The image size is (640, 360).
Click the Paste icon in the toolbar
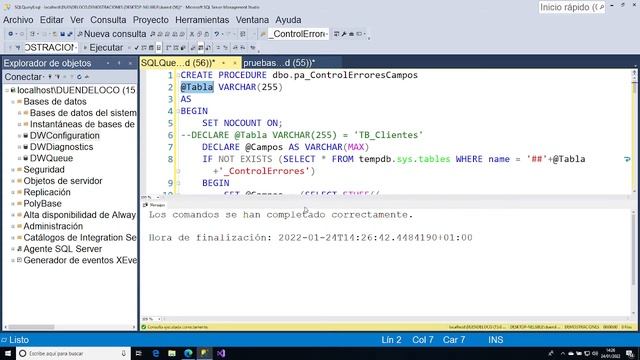click(x=207, y=34)
